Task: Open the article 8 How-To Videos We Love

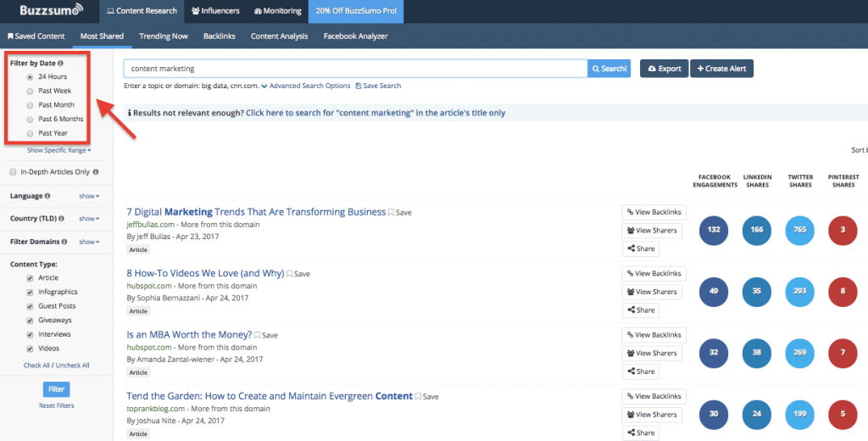Action: point(205,273)
